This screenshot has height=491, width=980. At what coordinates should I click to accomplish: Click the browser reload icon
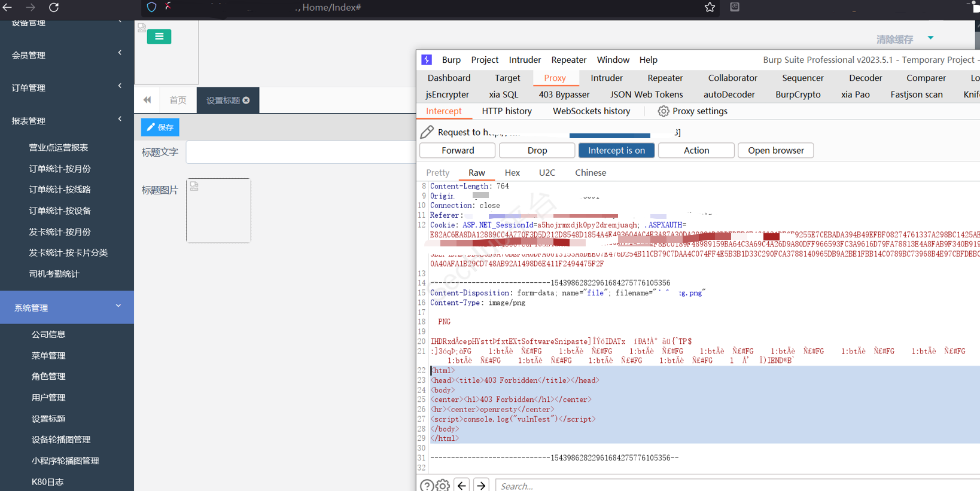[54, 7]
